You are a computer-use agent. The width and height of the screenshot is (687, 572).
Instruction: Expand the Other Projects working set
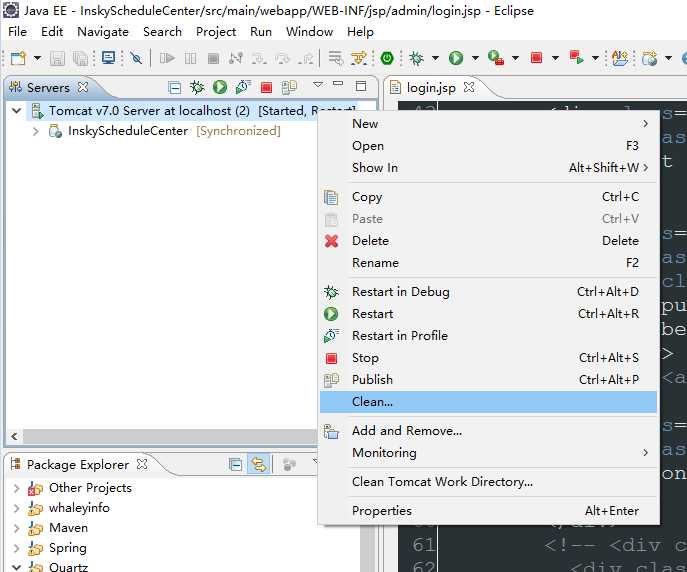tap(17, 488)
